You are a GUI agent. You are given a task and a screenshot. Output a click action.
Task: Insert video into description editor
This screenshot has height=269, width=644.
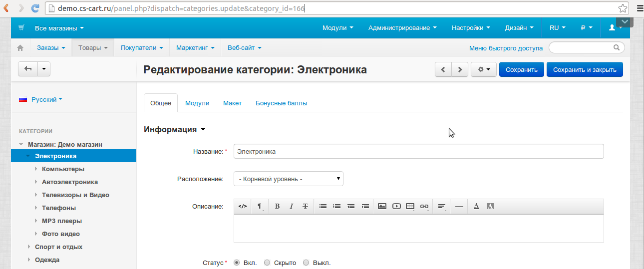(396, 206)
